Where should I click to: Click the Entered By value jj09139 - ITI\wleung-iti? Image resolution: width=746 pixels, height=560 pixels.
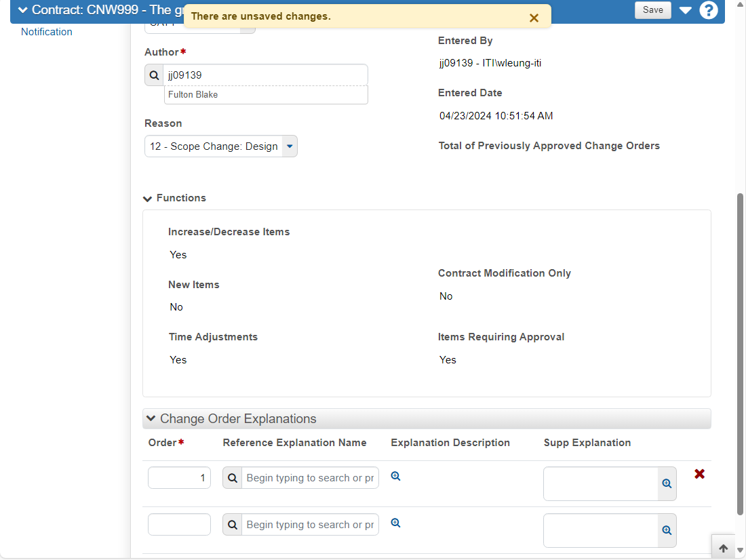[490, 63]
